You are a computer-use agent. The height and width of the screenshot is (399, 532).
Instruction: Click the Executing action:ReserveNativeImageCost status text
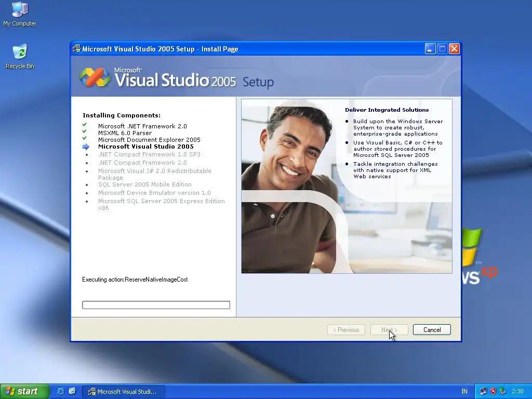tap(135, 280)
